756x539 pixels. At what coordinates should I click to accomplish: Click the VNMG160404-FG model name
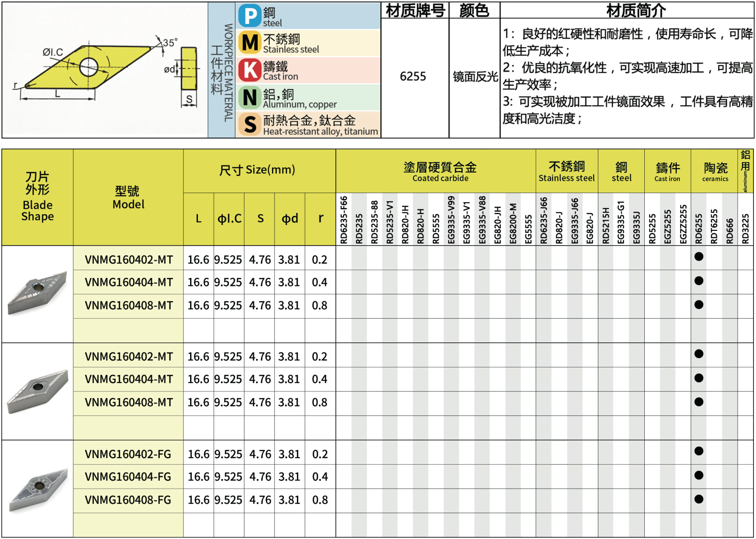(128, 477)
